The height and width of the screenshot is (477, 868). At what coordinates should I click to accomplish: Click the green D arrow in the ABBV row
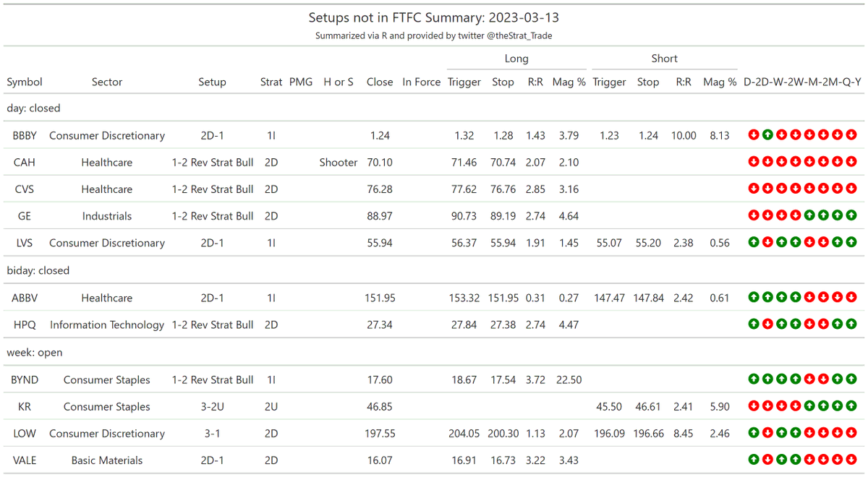pyautogui.click(x=754, y=297)
